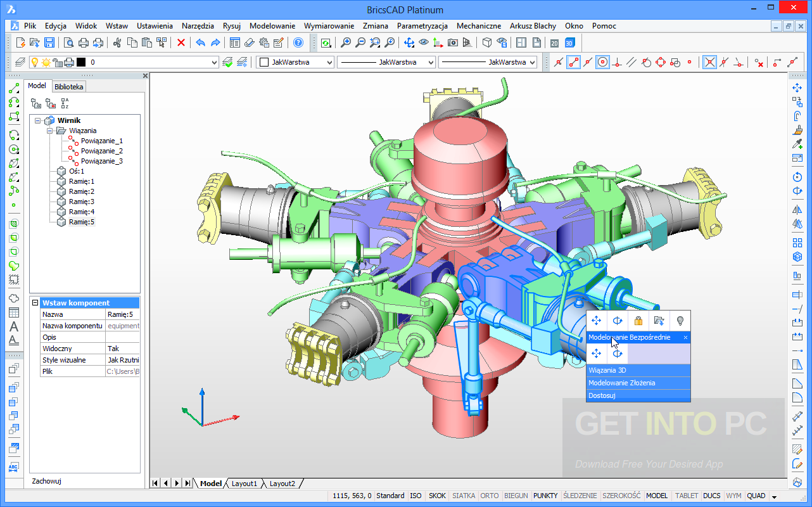Click the camera icon in the toolbar

453,42
